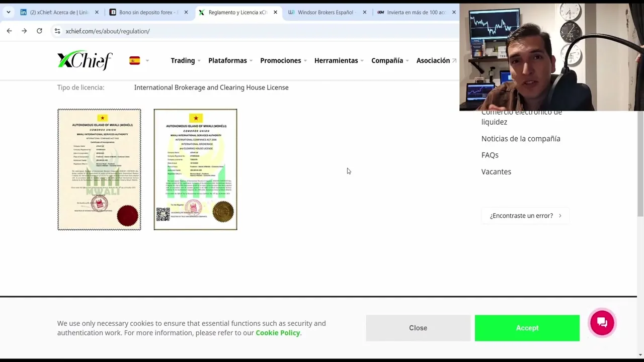This screenshot has width=644, height=362.
Task: Select the license type text International Brokerage
Action: click(211, 87)
